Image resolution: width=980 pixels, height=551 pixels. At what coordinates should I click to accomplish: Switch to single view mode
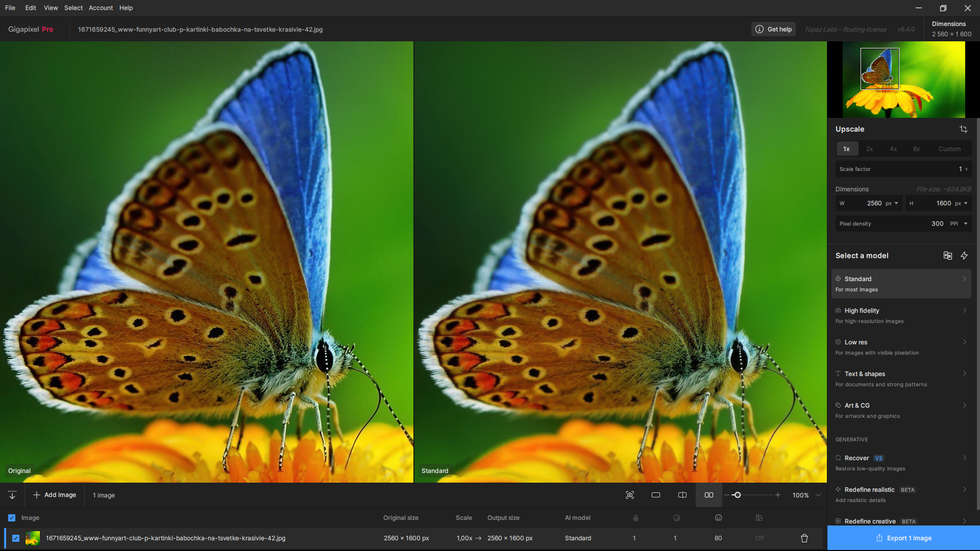(656, 495)
